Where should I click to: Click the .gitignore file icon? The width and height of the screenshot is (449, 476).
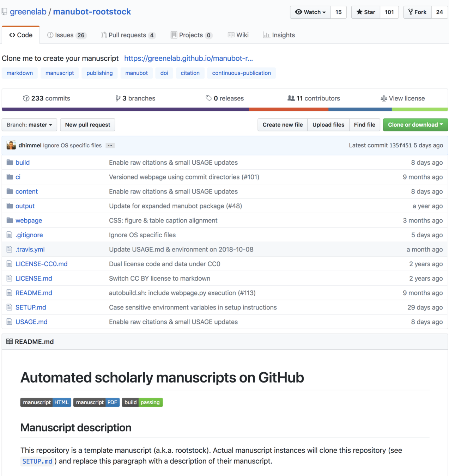[x=10, y=235]
